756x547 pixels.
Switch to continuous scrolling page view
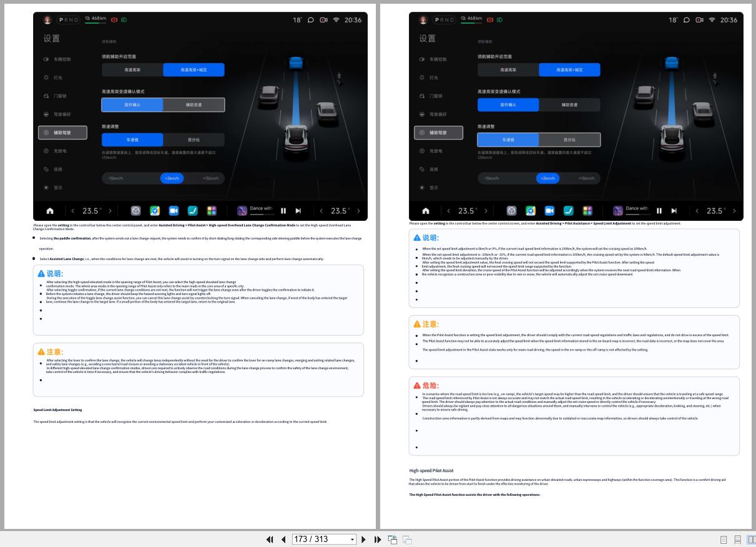click(x=737, y=539)
